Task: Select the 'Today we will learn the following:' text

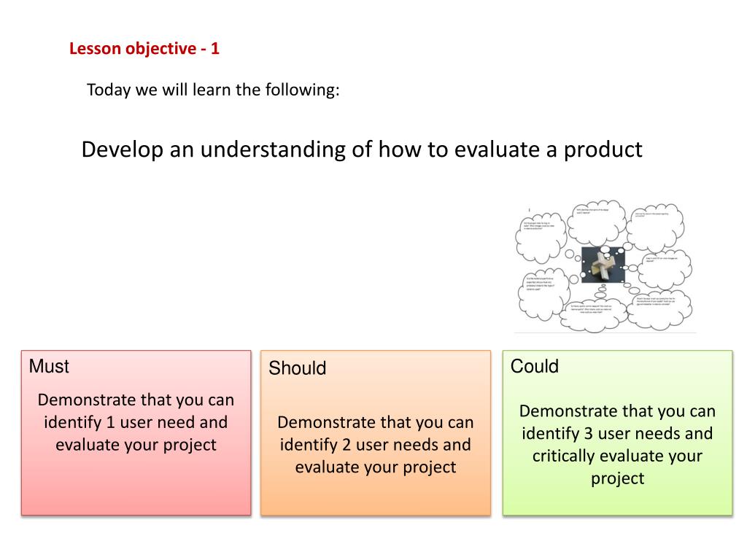Action: [x=213, y=90]
